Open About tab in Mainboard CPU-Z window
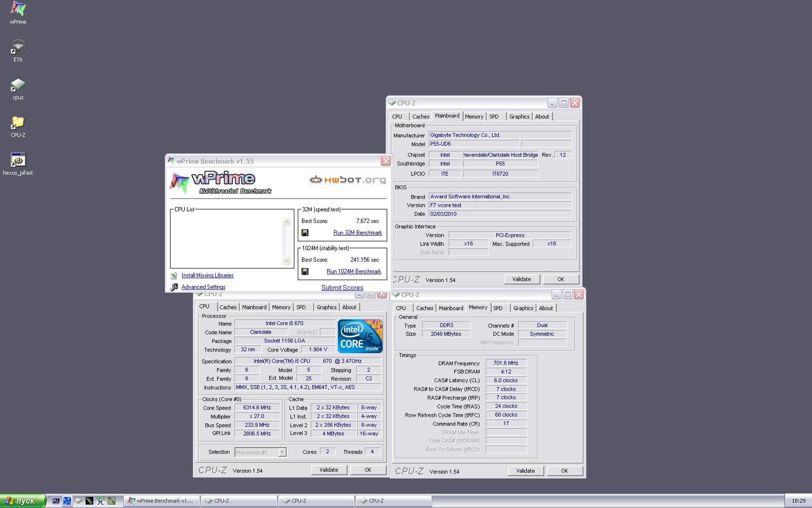Viewport: 812px width, 508px height. [542, 116]
